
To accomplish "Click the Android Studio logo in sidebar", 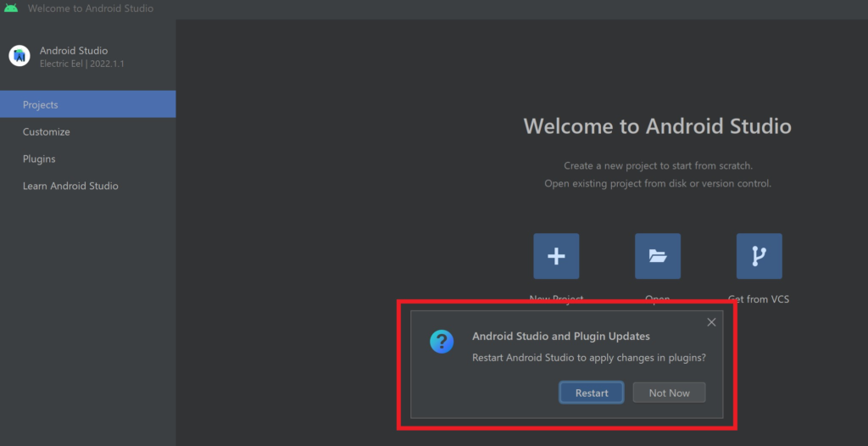I will [19, 56].
